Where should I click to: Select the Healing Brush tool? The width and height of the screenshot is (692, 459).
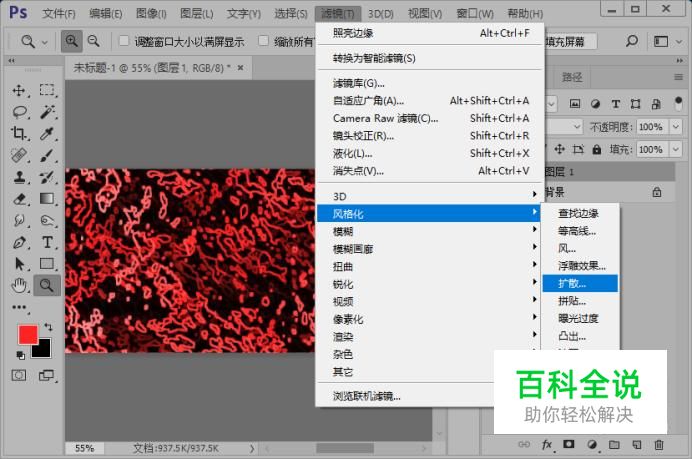19,155
